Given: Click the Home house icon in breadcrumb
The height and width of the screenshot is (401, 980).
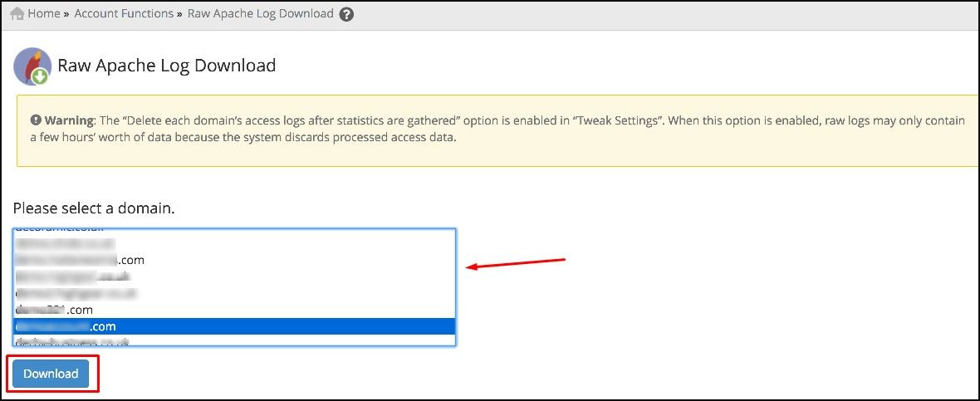Looking at the screenshot, I should 17,14.
